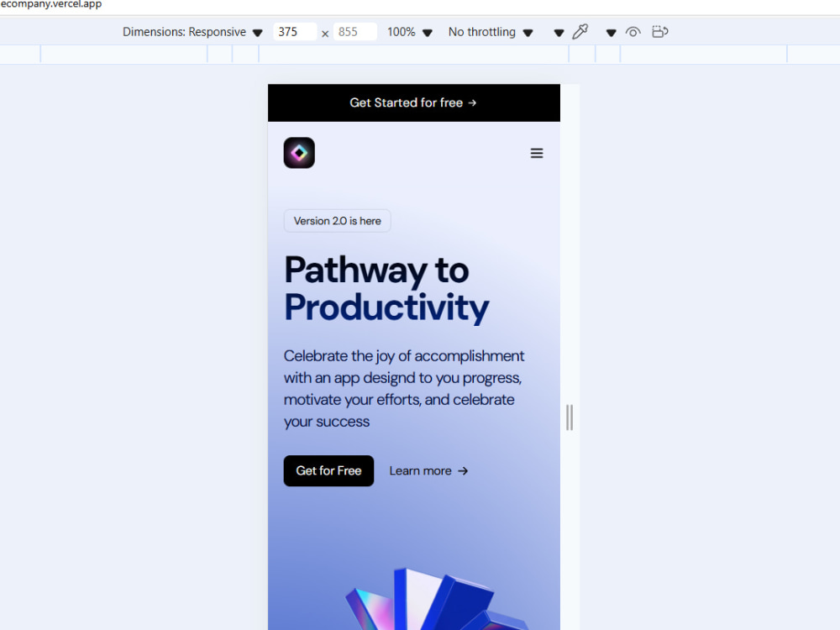Open the No throttling dropdown
Image resolution: width=840 pixels, height=630 pixels.
click(x=491, y=32)
